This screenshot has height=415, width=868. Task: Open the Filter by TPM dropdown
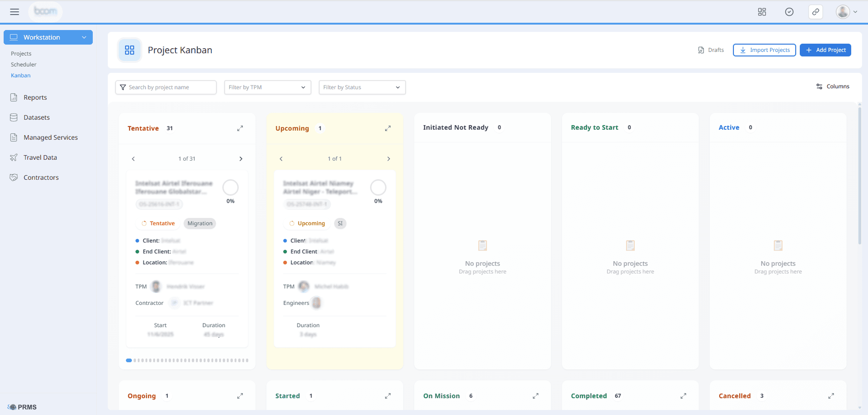coord(267,87)
